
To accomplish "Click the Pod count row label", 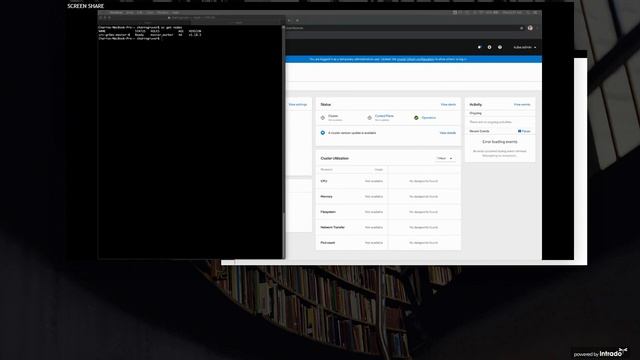I will (x=328, y=243).
